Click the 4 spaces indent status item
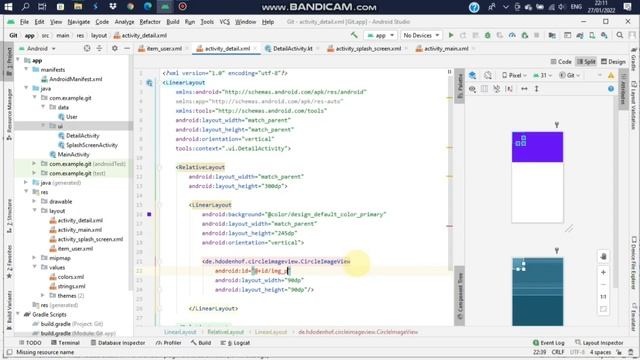 pyautogui.click(x=600, y=352)
